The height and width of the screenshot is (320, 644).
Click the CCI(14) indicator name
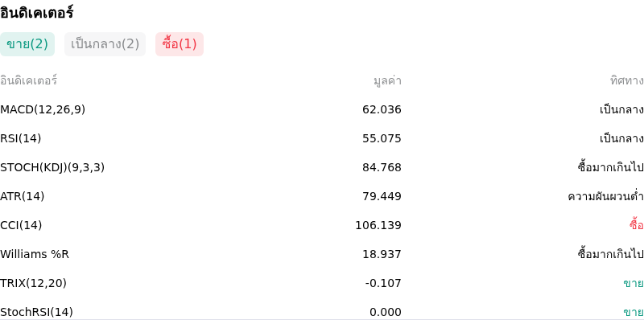click(x=21, y=225)
